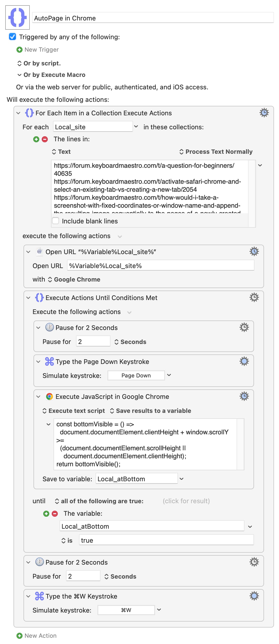Edit the Open URL field %Variable%Local_site%
279x644 pixels.
160,266
